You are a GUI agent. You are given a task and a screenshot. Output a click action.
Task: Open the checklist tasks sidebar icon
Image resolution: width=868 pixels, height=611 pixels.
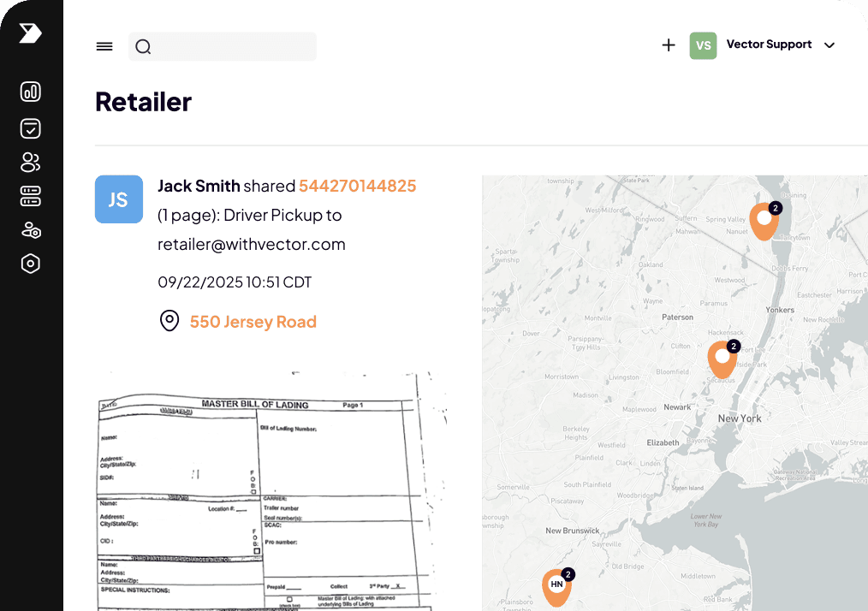pyautogui.click(x=31, y=128)
